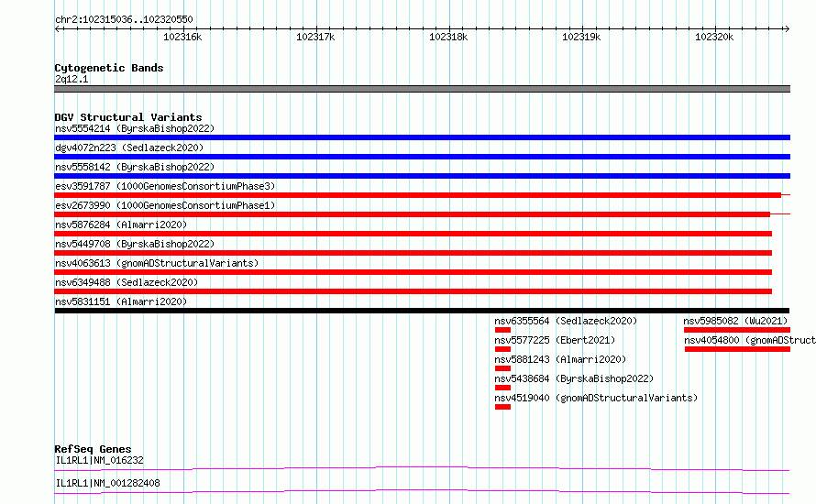This screenshot has height=504, width=816.
Task: Click esv3591787 (1000GenomesConsortiumPhase3) label
Action: 165,186
